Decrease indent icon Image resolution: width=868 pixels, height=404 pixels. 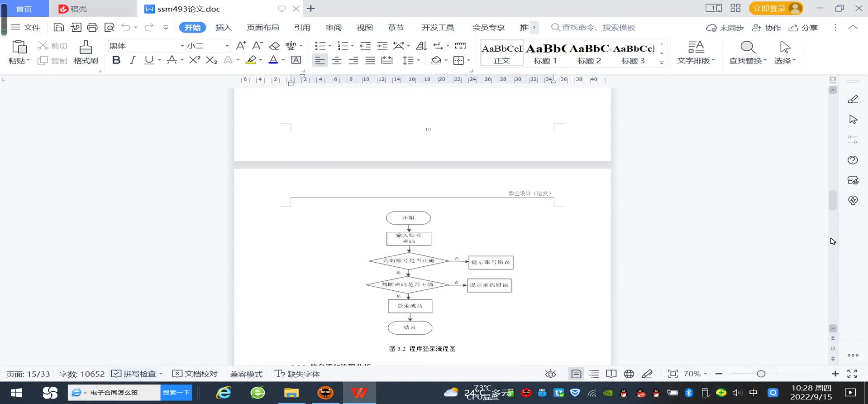[x=365, y=46]
